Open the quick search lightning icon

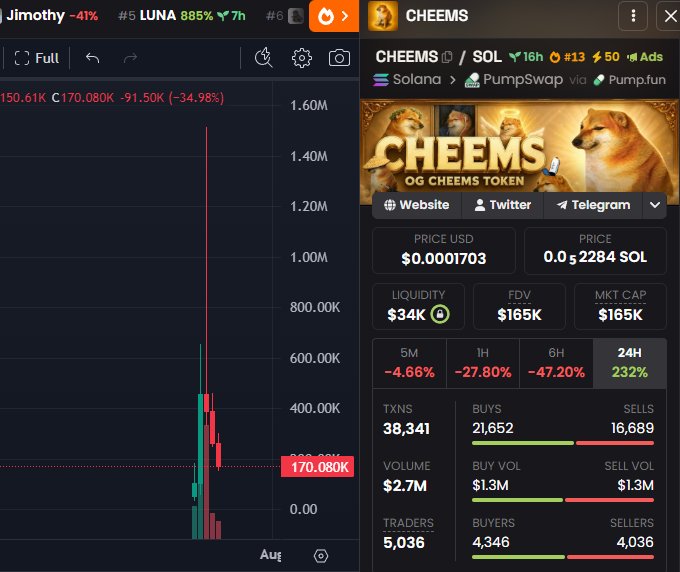coord(264,58)
